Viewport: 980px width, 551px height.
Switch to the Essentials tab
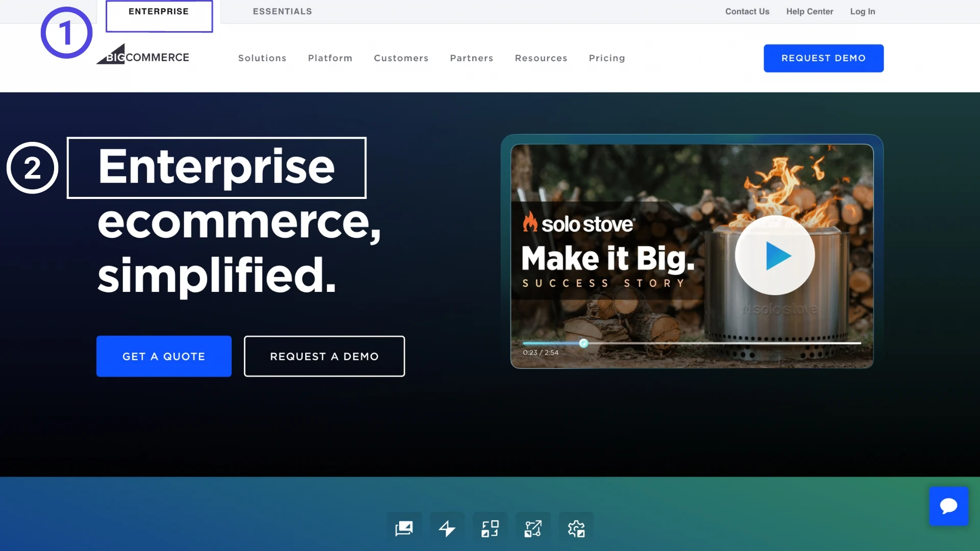pos(282,12)
